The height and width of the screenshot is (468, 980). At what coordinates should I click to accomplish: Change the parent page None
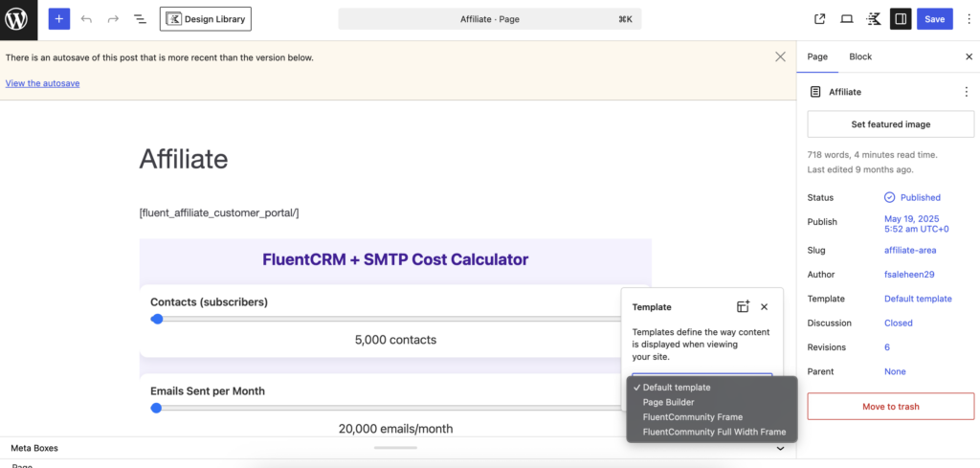point(895,371)
